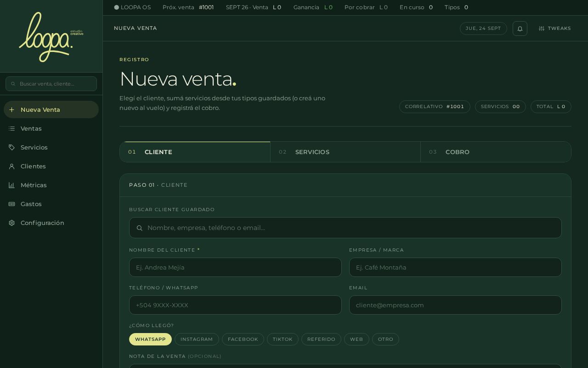Open the Tweaks sliders panel
588x368 pixels.
[555, 29]
